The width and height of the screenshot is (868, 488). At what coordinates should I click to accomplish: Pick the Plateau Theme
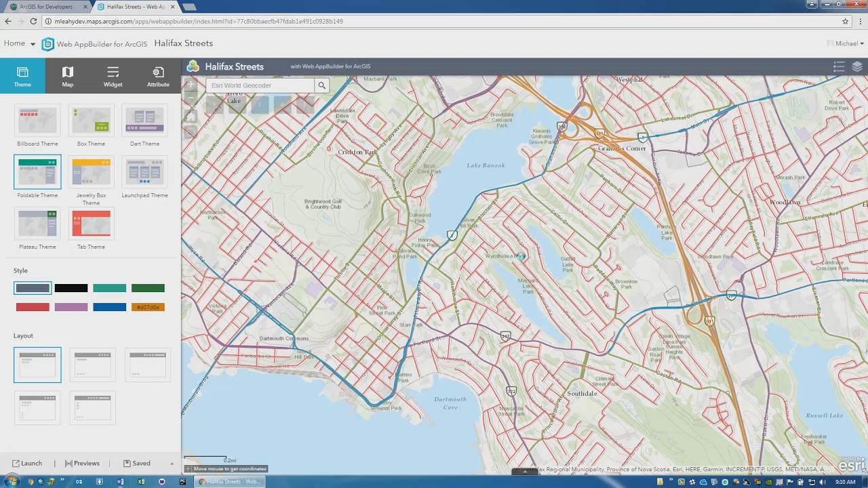click(37, 224)
